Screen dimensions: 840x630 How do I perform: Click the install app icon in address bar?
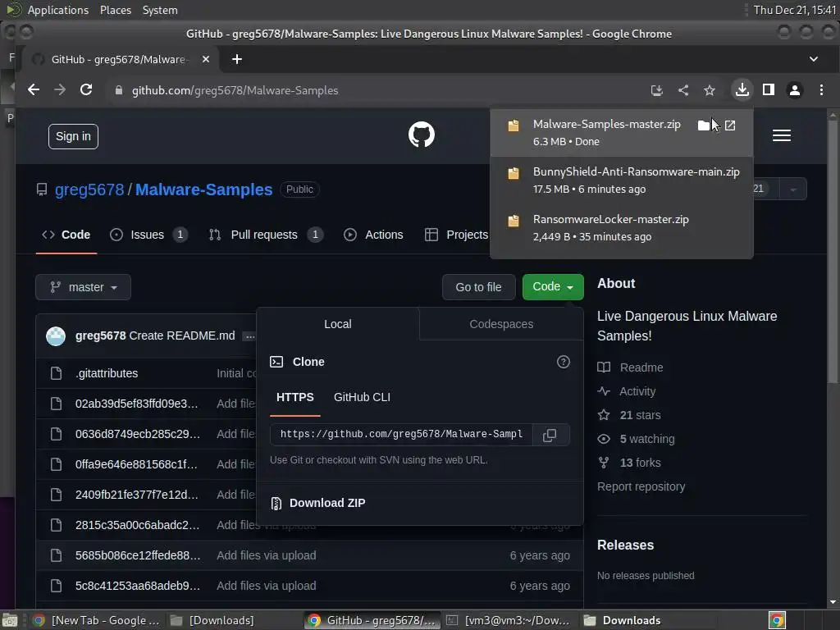coord(656,90)
